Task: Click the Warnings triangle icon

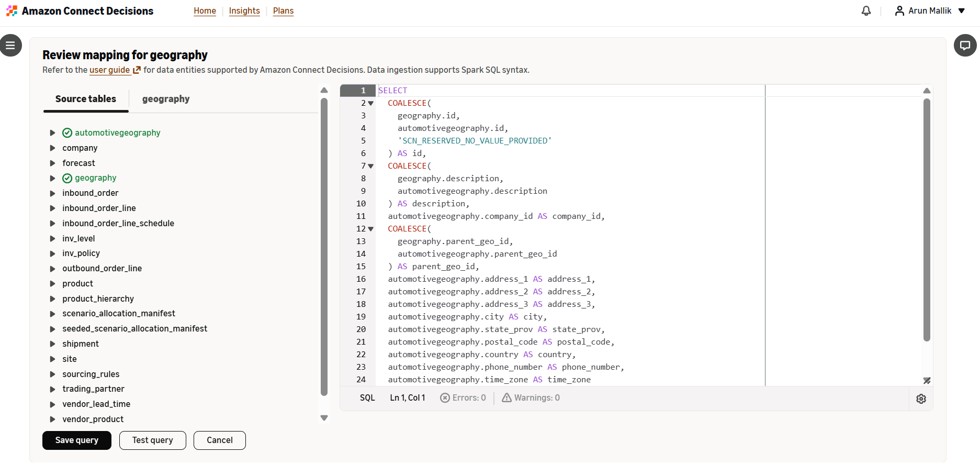Action: 506,398
